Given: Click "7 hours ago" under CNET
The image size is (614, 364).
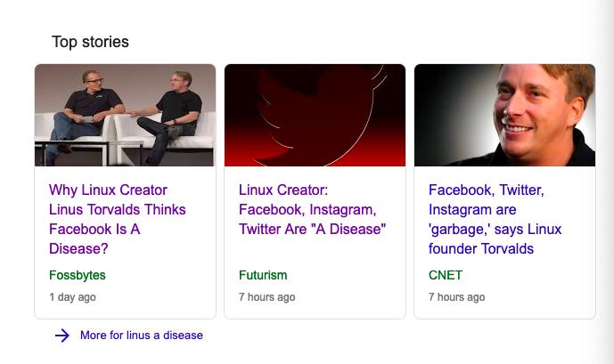Looking at the screenshot, I should point(456,297).
